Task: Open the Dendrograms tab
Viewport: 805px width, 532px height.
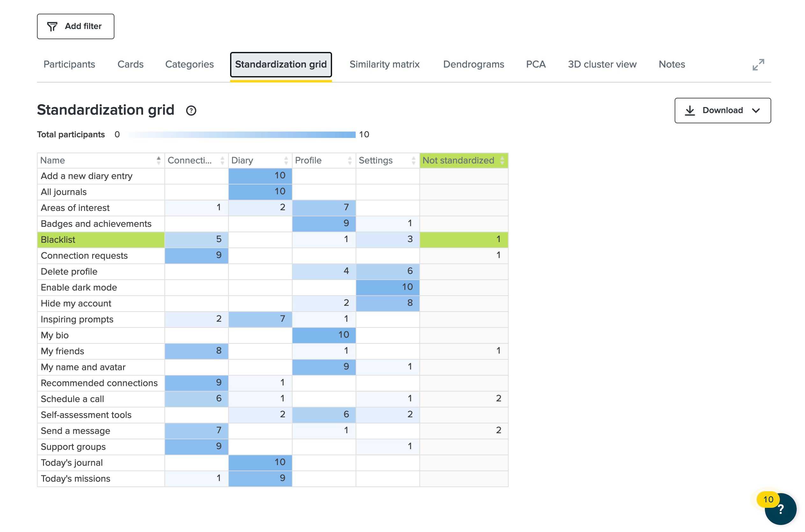Action: click(x=473, y=64)
